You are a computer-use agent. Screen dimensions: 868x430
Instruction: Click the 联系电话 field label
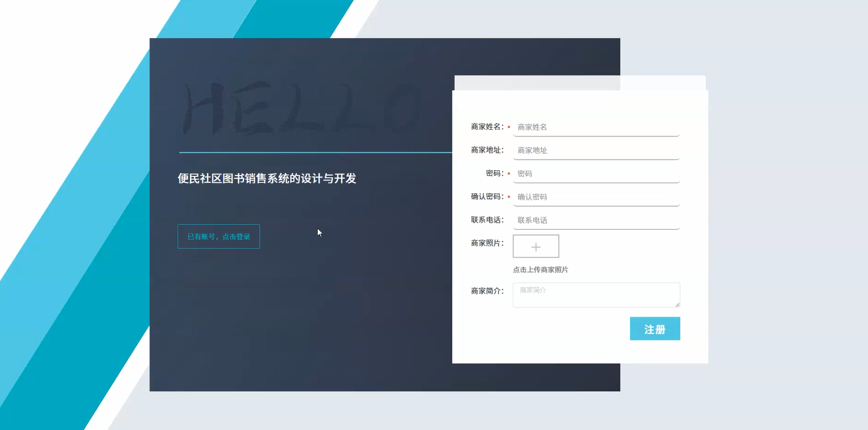486,219
